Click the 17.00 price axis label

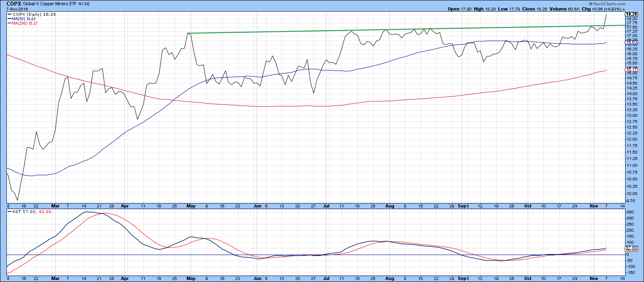point(632,35)
